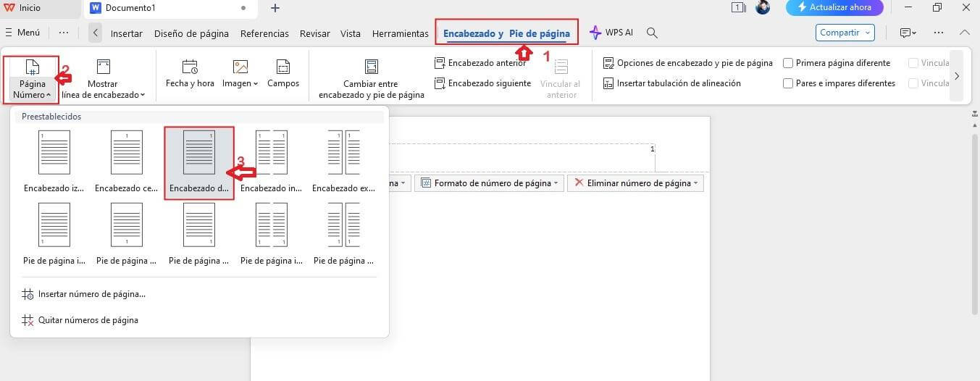Open the search magnifier icon

coord(652,33)
